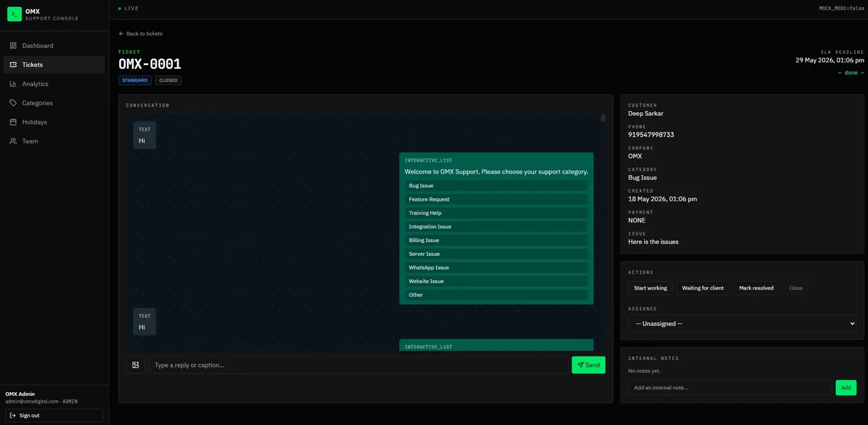Click the conversation scrollbar thumb
The width and height of the screenshot is (868, 425).
[x=603, y=118]
